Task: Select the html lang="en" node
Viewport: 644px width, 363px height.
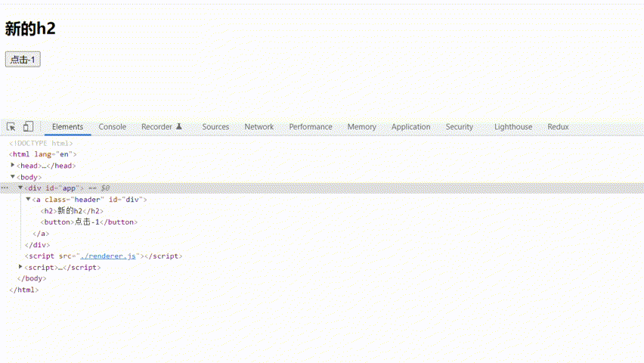Action: (43, 154)
